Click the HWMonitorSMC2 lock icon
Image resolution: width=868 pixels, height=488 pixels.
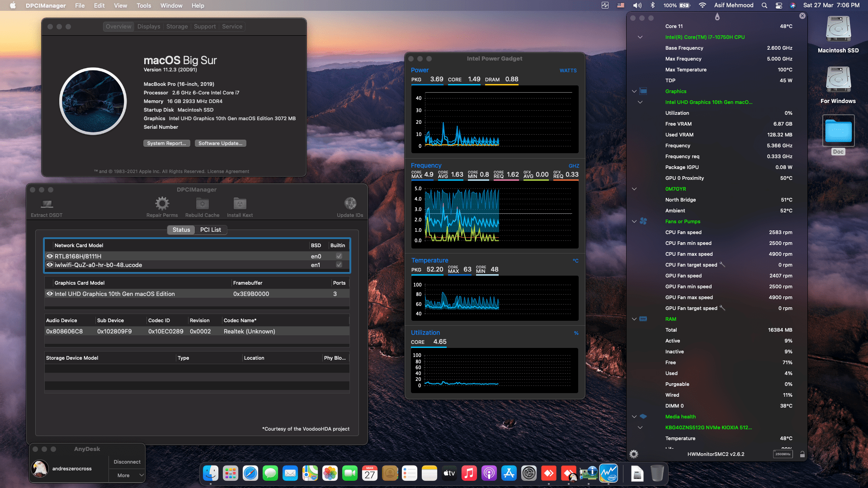[802, 454]
